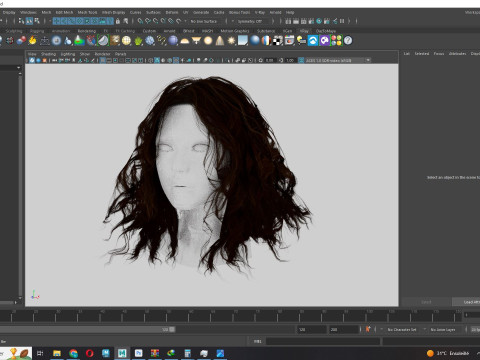The width and height of the screenshot is (480, 360).
Task: Toggle Make Live magnet icon
Action: coord(179,21)
